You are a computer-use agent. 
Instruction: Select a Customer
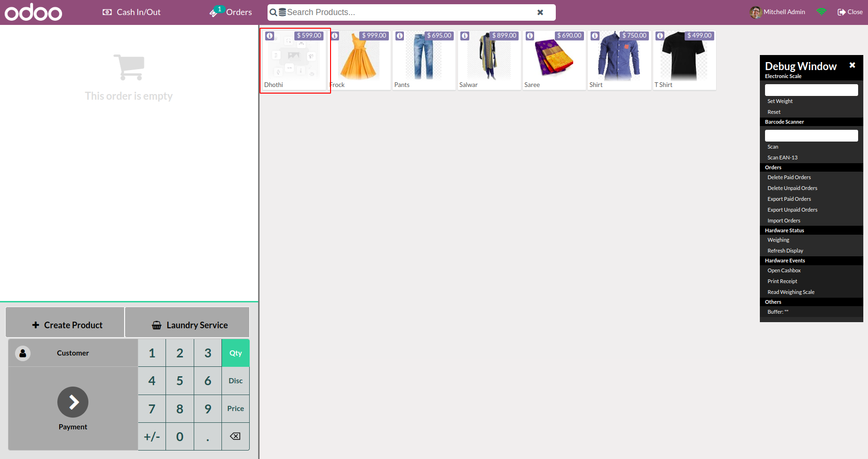73,353
